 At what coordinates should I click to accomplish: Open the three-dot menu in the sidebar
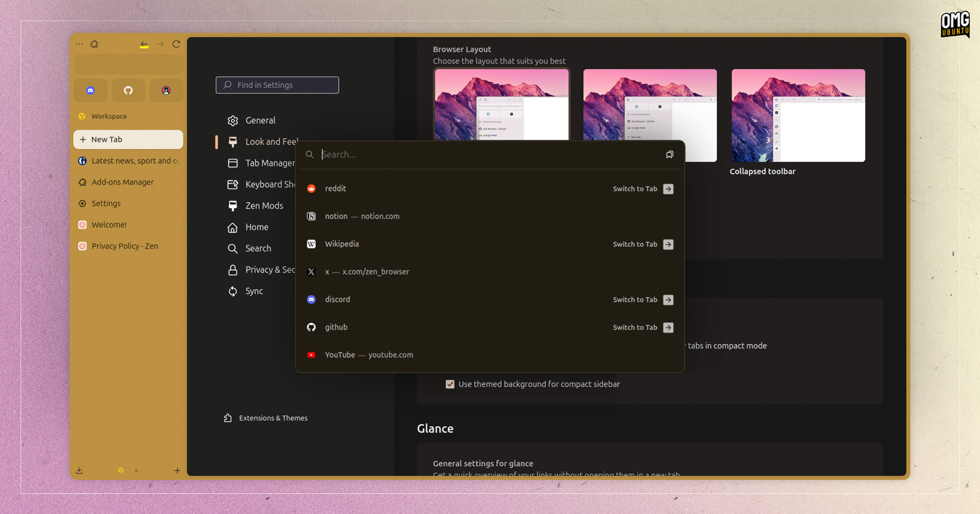point(79,44)
